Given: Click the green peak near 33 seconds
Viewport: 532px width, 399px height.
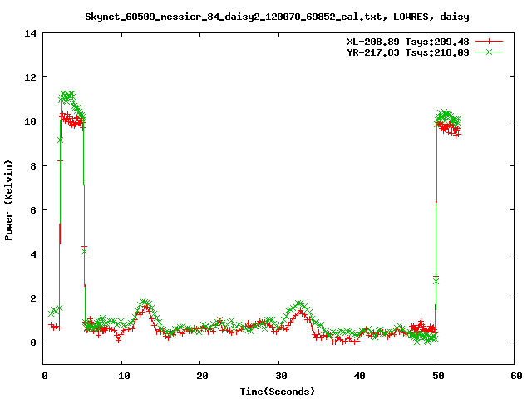Looking at the screenshot, I should 299,303.
